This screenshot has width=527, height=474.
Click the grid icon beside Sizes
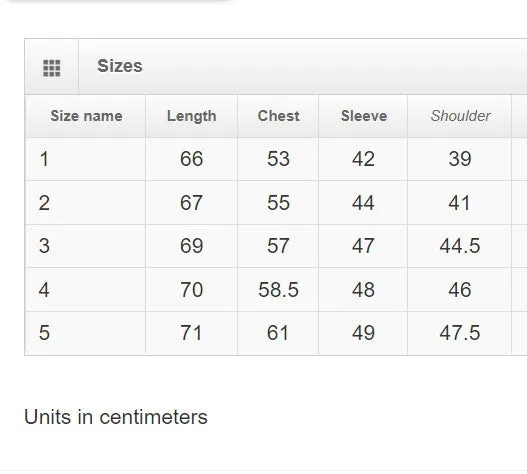pyautogui.click(x=52, y=68)
